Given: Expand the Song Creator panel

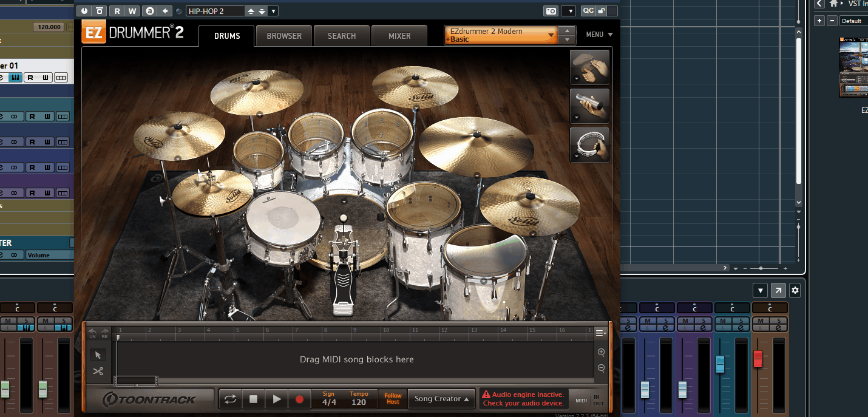Looking at the screenshot, I should point(441,399).
